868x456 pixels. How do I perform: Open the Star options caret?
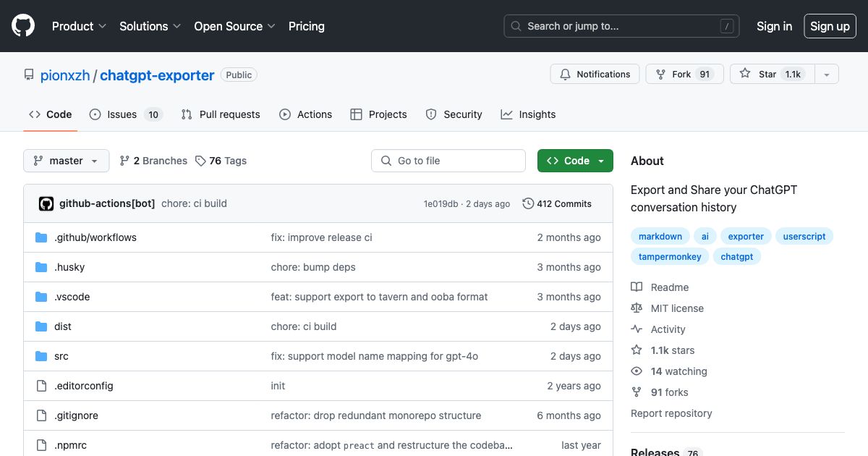(x=826, y=73)
